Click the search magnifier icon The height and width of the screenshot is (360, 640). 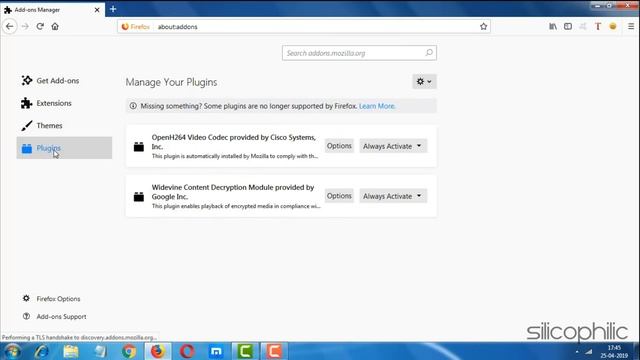pos(429,53)
